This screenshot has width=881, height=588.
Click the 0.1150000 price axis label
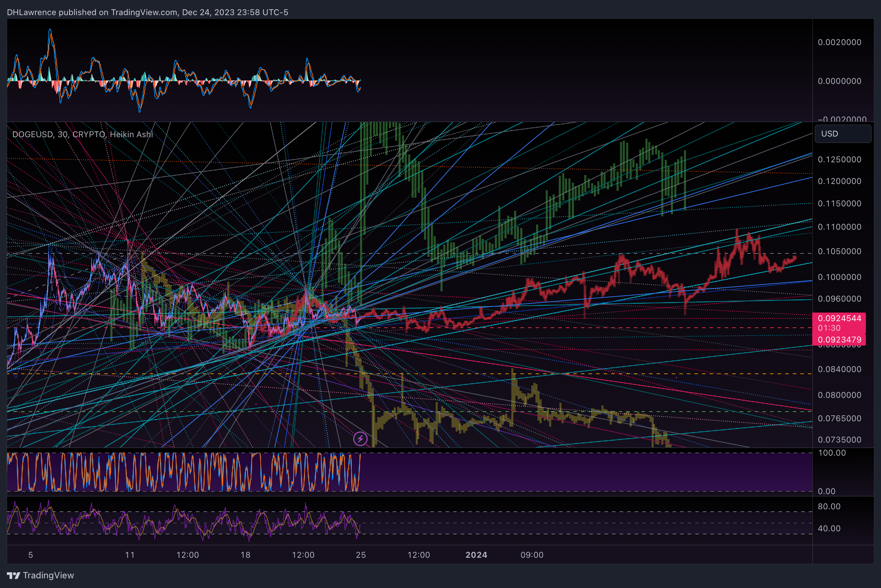pos(839,204)
